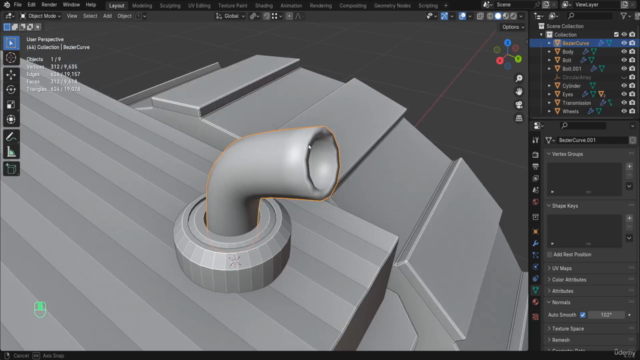Open viewport Add menu

[107, 16]
